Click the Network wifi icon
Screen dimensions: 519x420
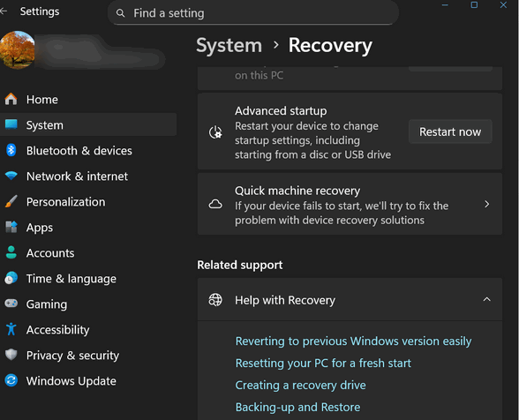click(11, 176)
